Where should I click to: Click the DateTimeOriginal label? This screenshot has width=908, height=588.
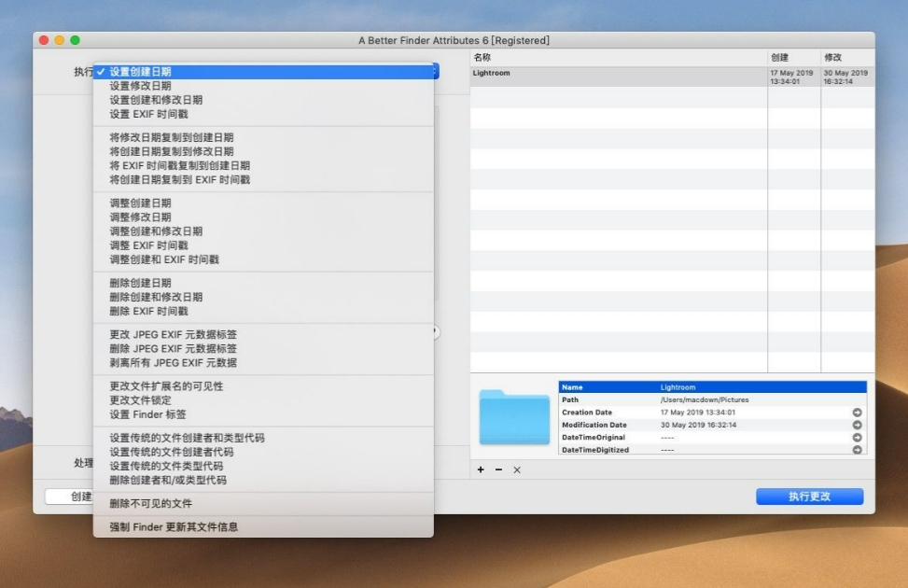[x=593, y=438]
